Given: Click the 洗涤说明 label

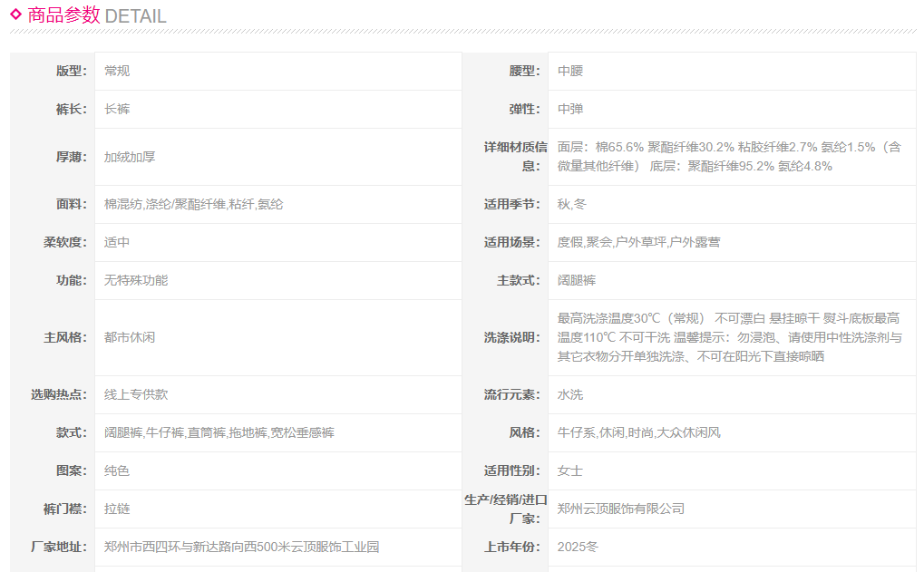Looking at the screenshot, I should coord(511,337).
